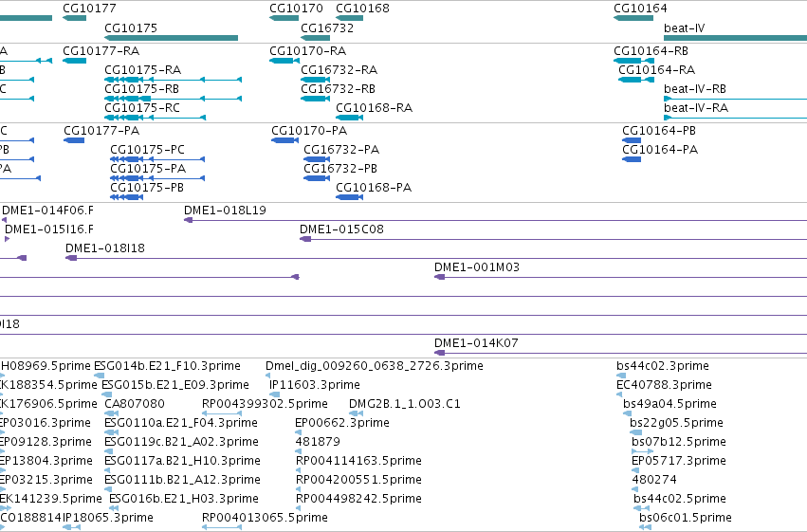Click the EC40788.3prime label
The image size is (807, 532).
665,385
